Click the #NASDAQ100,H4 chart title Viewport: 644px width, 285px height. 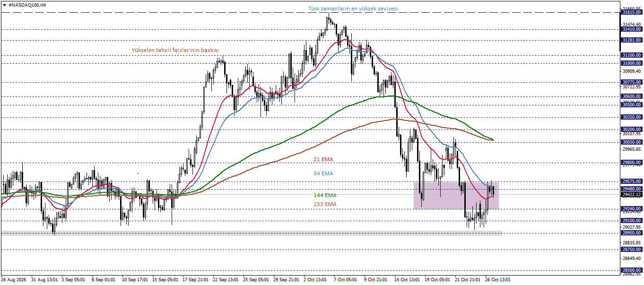(27, 4)
